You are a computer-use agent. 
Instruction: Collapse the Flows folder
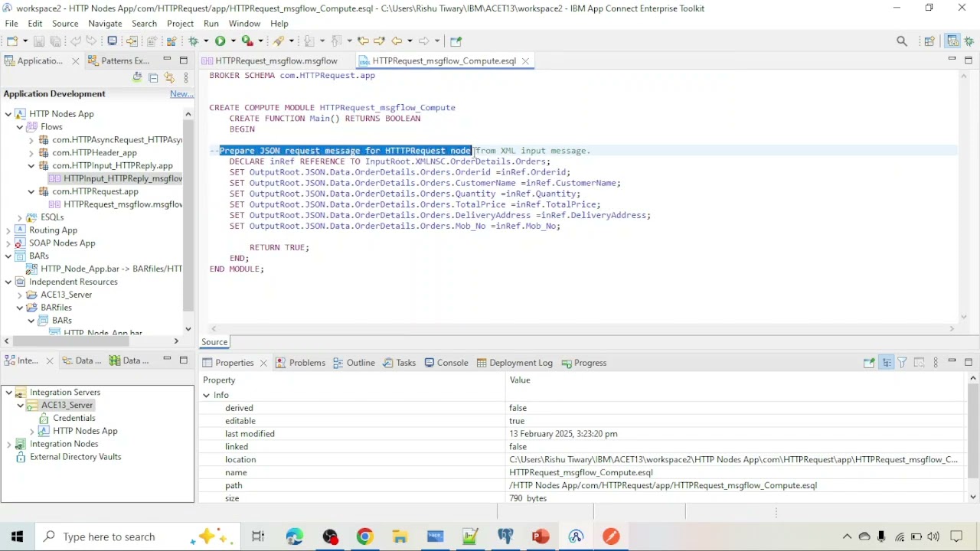[x=20, y=127]
